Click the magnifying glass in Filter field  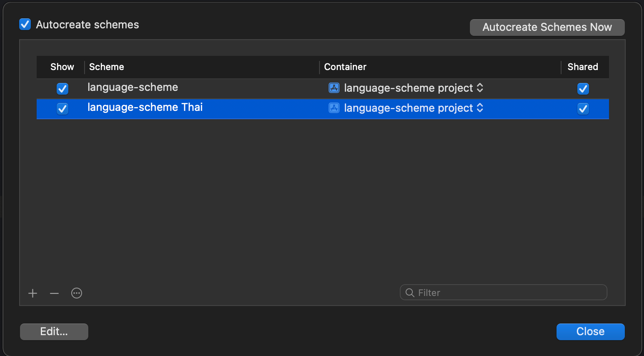pyautogui.click(x=410, y=293)
